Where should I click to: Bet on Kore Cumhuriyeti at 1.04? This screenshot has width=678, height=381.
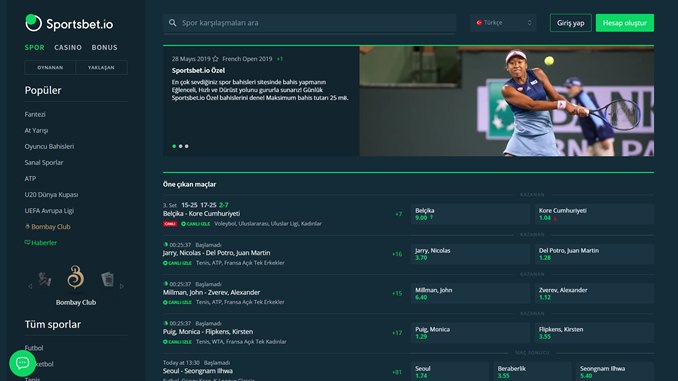pos(594,214)
